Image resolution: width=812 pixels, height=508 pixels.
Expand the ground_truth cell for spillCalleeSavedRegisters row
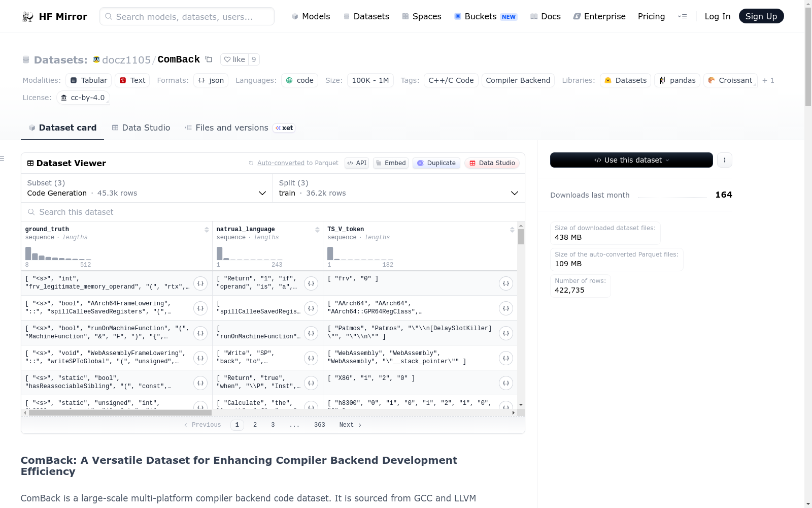200,308
